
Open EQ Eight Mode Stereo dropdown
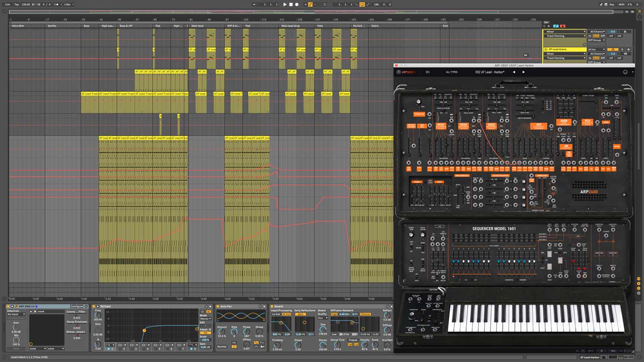[x=205, y=319]
